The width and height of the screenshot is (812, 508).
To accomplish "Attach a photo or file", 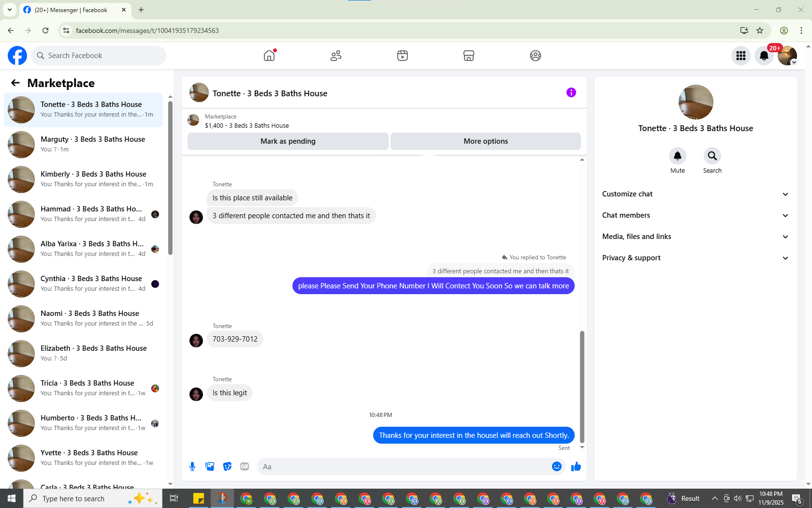I will [210, 466].
